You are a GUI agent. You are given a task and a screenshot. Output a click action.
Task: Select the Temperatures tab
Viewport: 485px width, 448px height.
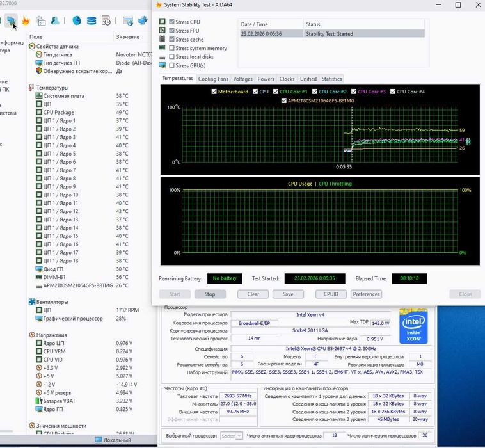(x=177, y=78)
